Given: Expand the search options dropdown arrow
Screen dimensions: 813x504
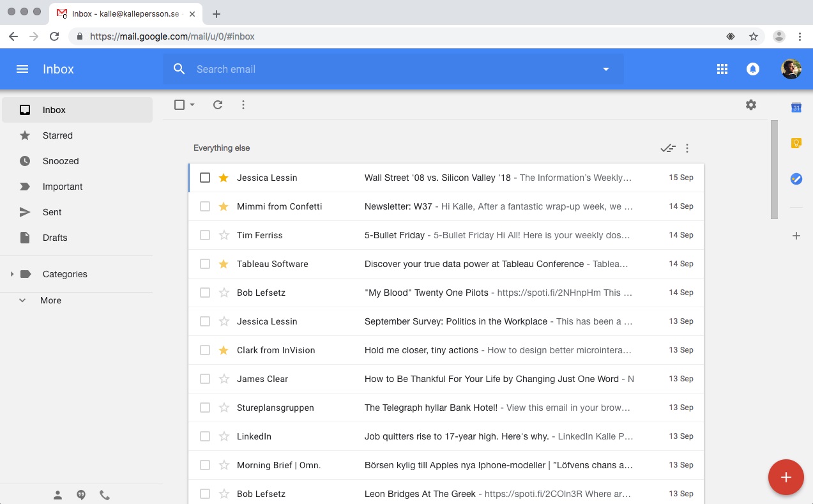Looking at the screenshot, I should pyautogui.click(x=606, y=69).
